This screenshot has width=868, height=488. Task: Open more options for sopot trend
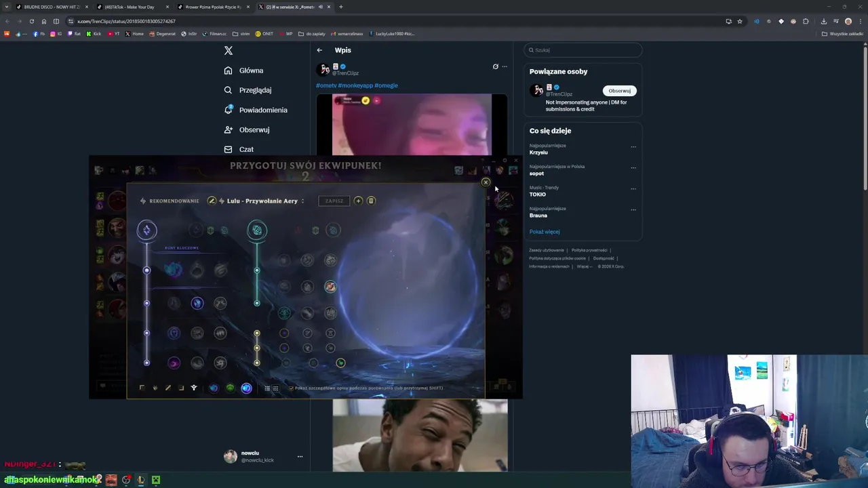(x=633, y=168)
